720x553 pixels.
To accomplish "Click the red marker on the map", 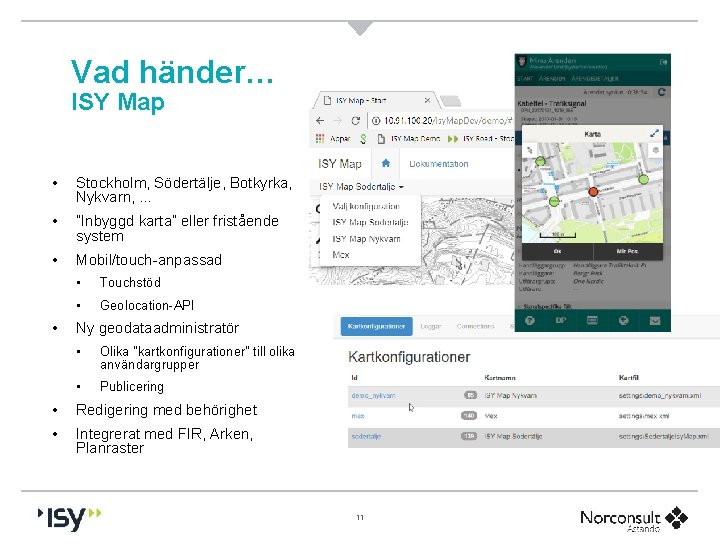I will (x=593, y=192).
